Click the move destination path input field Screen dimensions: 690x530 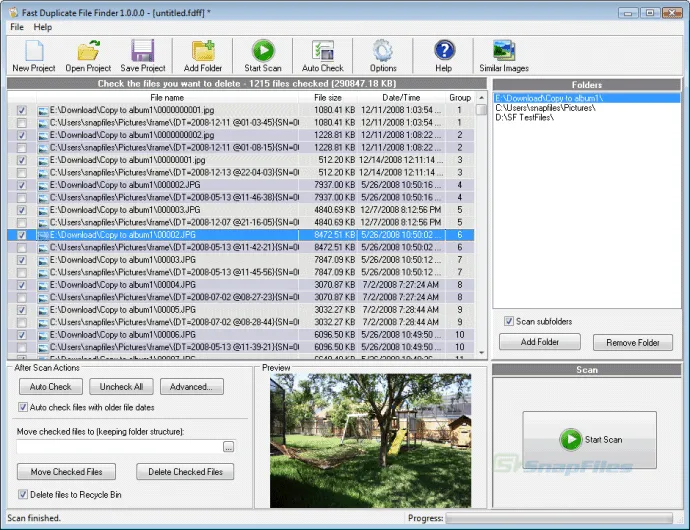click(120, 447)
